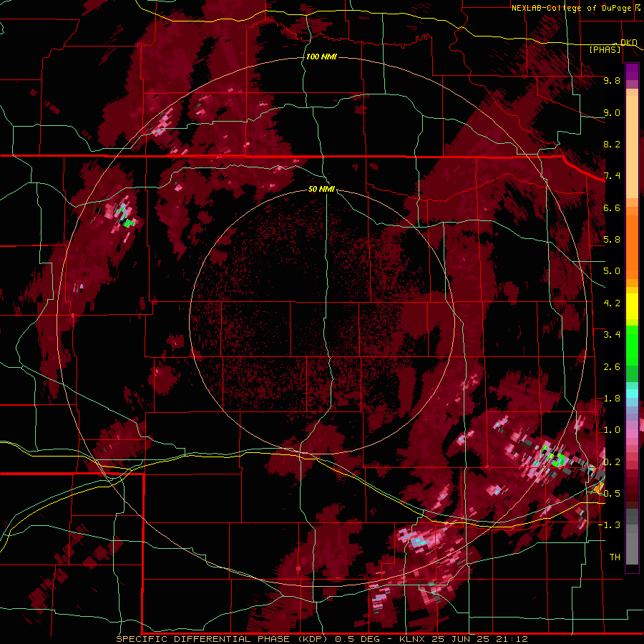Click the 3.4 scale value

[612, 335]
